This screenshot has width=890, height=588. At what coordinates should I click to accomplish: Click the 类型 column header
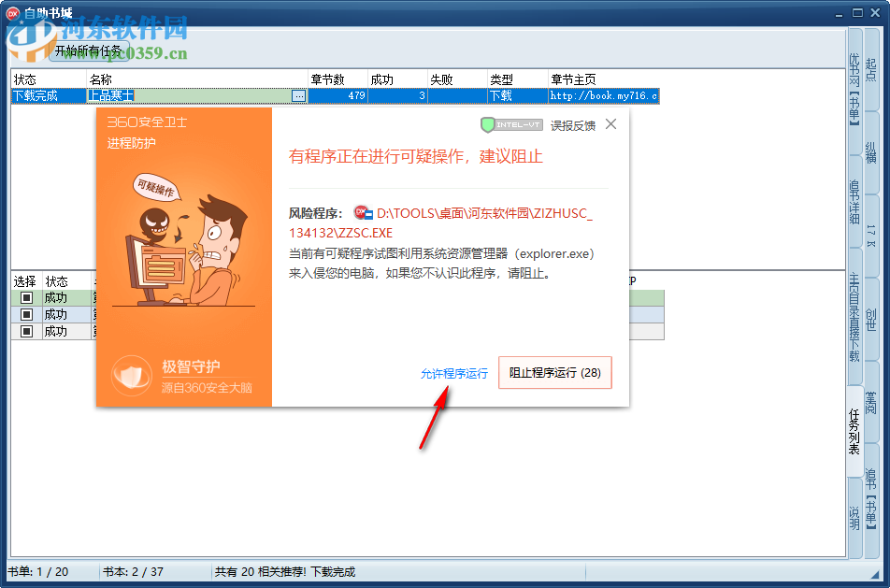pos(518,79)
